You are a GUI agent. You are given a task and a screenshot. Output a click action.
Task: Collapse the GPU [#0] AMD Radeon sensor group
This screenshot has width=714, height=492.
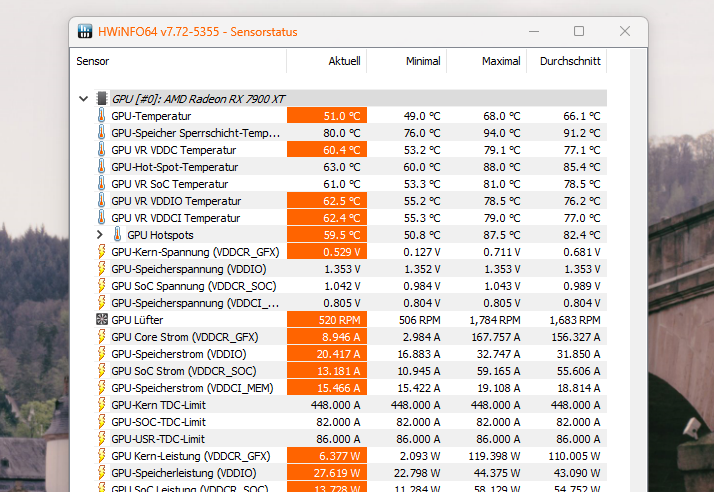pos(83,98)
